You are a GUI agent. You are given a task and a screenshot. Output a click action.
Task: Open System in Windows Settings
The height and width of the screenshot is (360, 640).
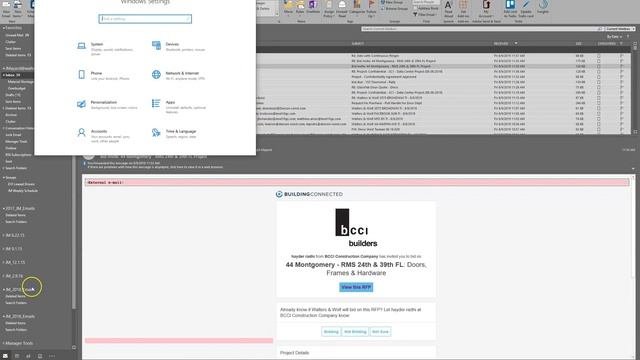105,49
